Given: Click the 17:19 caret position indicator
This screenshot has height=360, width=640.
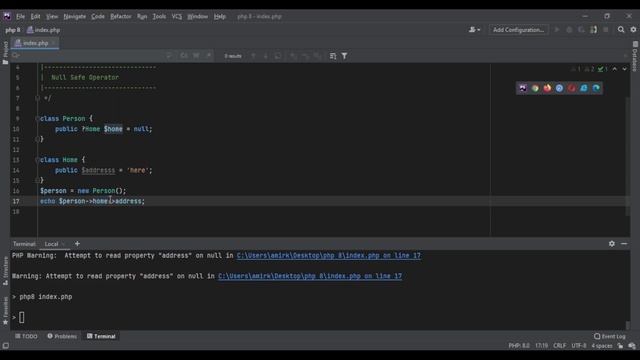Looking at the screenshot, I should pyautogui.click(x=542, y=346).
